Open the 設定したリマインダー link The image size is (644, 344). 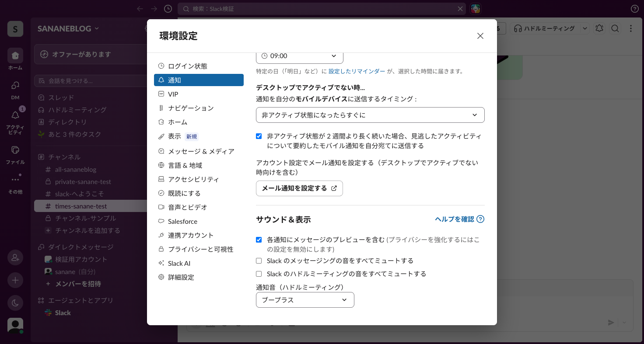click(x=357, y=71)
